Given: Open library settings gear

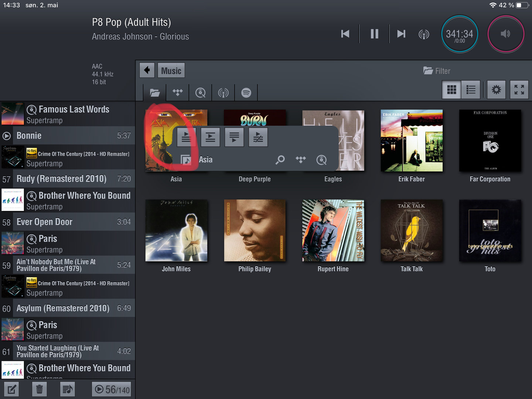Looking at the screenshot, I should coord(496,89).
